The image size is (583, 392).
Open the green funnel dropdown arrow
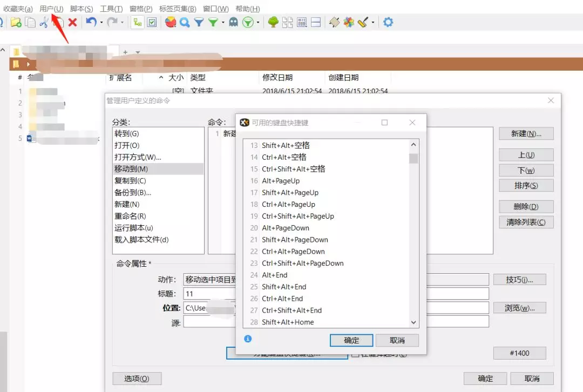pyautogui.click(x=223, y=22)
